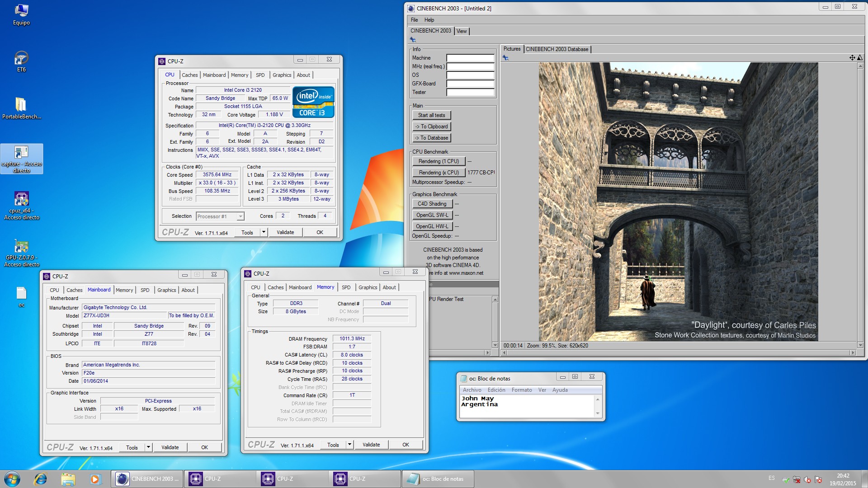Screen dimensions: 868x488
Task: Open SPD tab in CPU-Z Memory window
Action: pyautogui.click(x=346, y=287)
